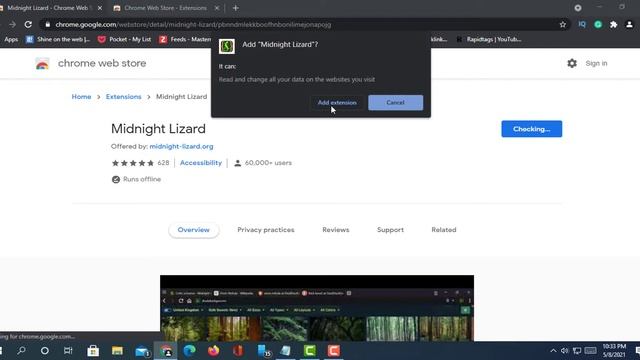
Task: Close the Midnight Lizard browser tab
Action: pyautogui.click(x=100, y=8)
